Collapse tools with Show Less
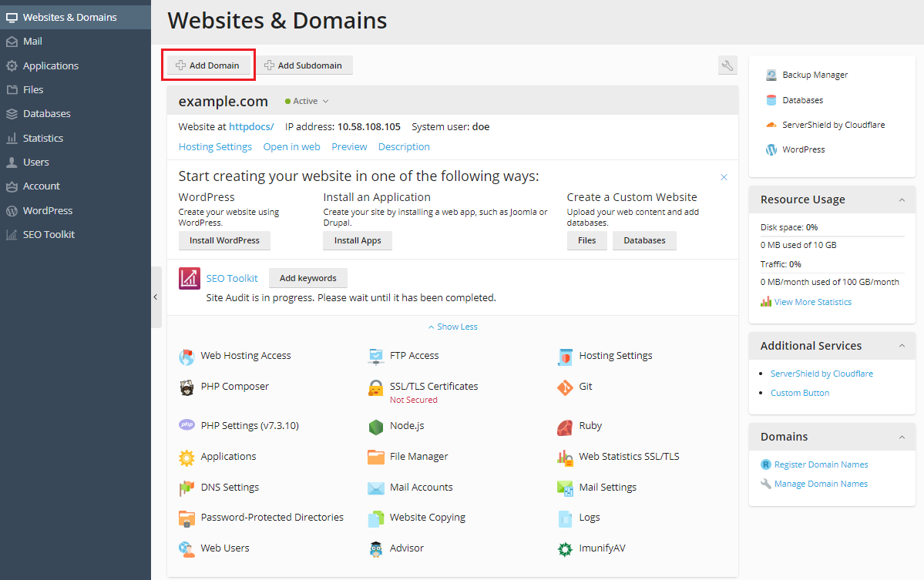Screen dimensions: 924x580 452,327
